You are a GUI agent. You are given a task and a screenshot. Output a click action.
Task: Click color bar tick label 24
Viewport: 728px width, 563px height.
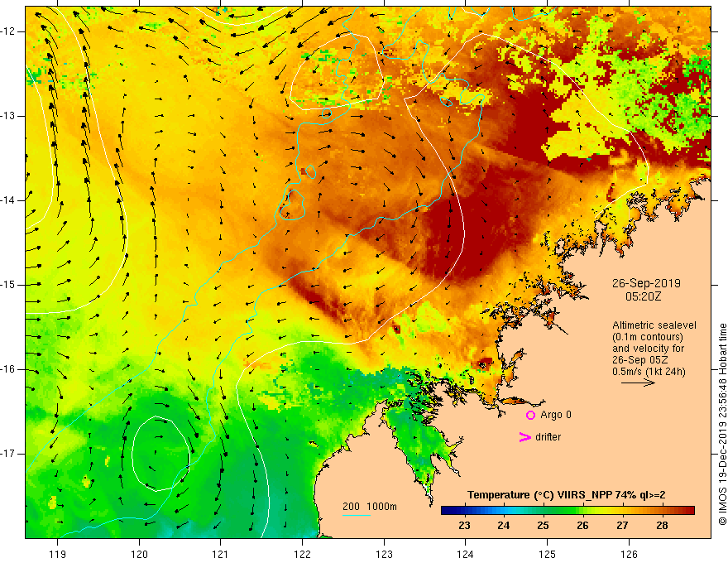coord(504,526)
